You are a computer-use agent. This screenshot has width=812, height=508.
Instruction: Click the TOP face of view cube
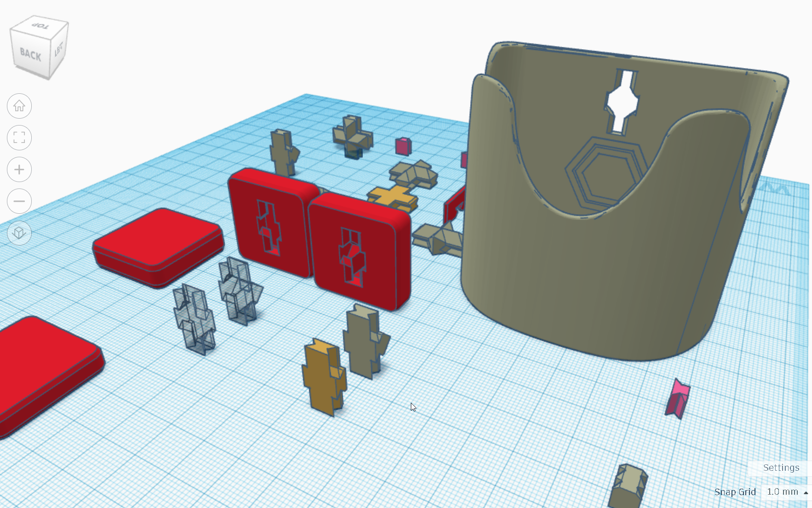(40, 25)
